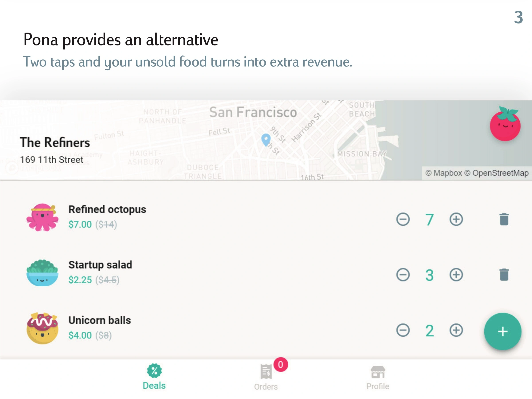Open the Deals tab

pyautogui.click(x=154, y=377)
